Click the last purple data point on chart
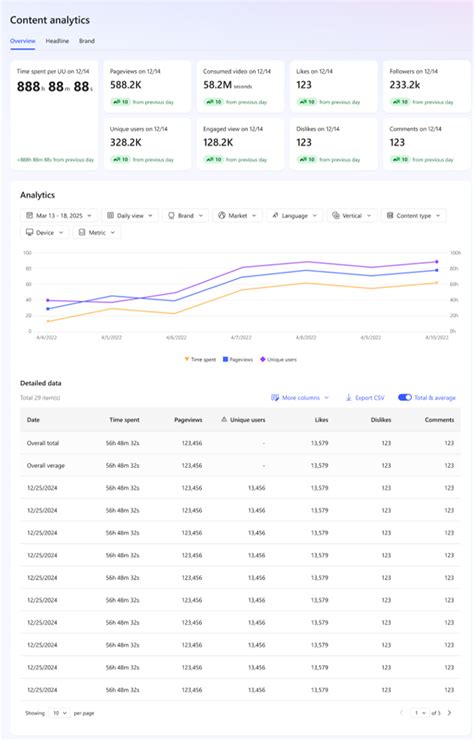This screenshot has height=741, width=474. coord(437,261)
